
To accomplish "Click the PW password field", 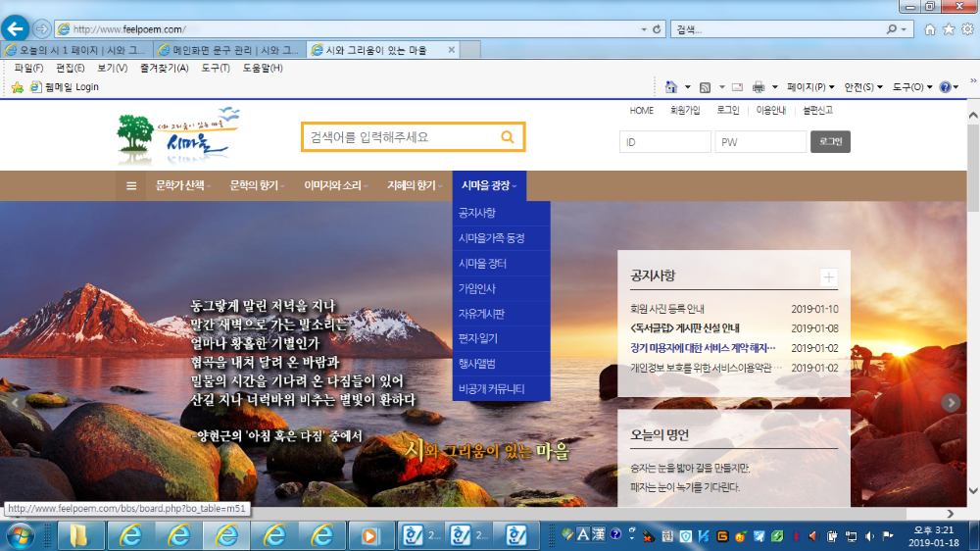I will pos(760,142).
